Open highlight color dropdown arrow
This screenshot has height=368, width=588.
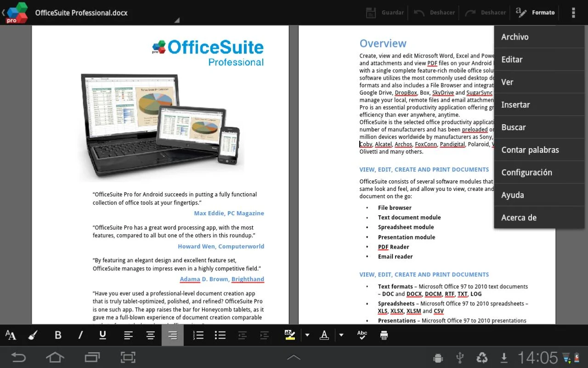click(x=307, y=335)
